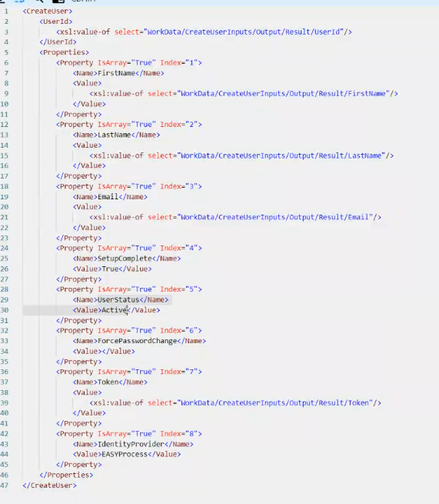Click the Email name element on line 19
This screenshot has width=439, height=504.
[108, 197]
